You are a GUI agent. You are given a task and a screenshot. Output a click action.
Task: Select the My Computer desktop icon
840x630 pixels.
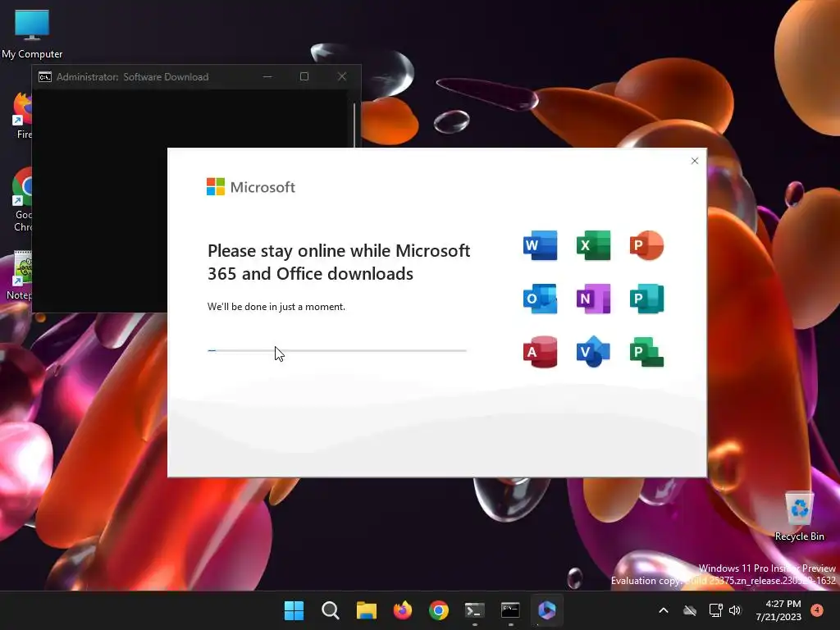click(32, 34)
